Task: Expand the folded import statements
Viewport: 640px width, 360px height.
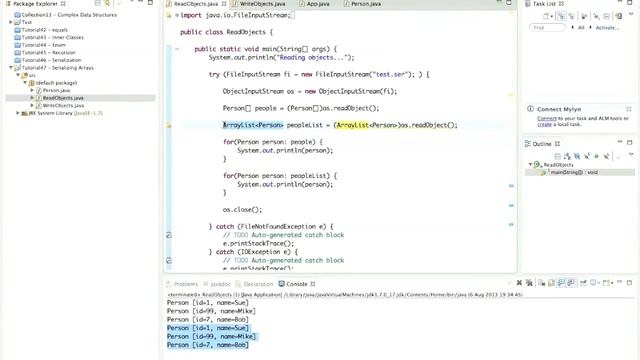Action: pos(177,15)
